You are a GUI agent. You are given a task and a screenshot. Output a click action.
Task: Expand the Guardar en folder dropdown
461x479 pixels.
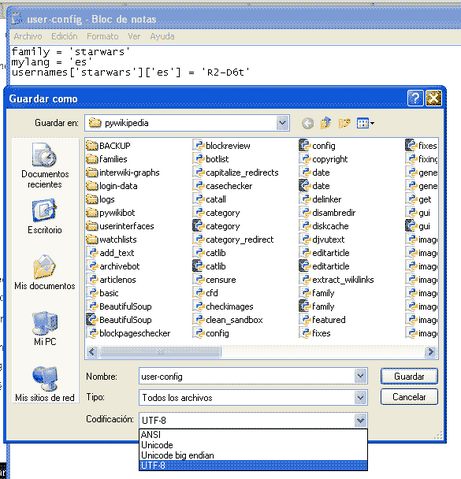(282, 123)
